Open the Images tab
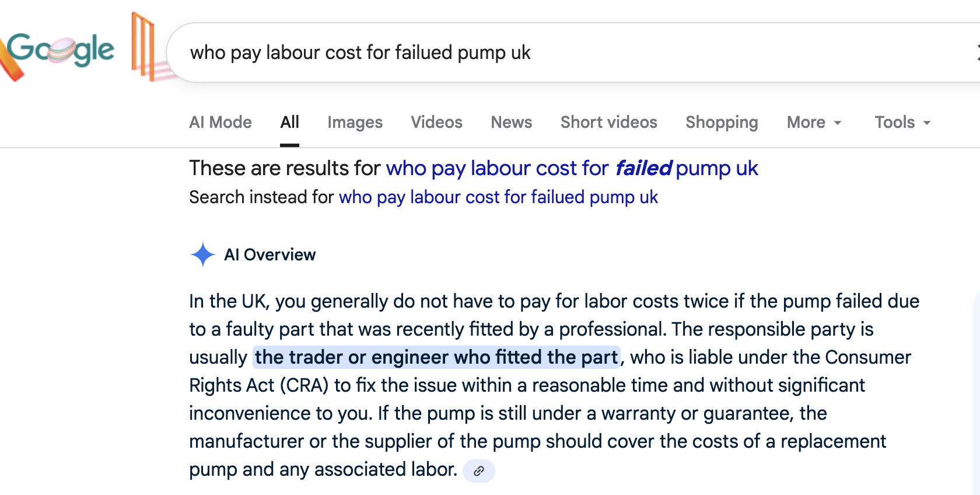This screenshot has height=495, width=980. tap(355, 123)
